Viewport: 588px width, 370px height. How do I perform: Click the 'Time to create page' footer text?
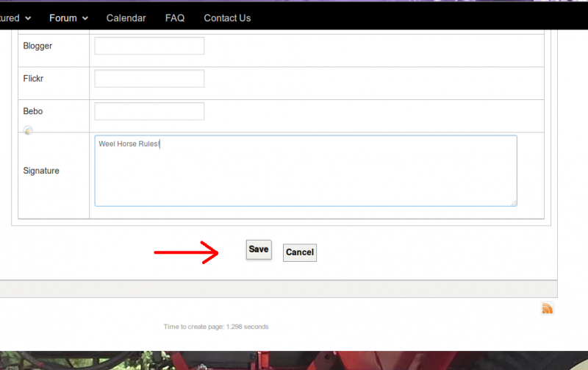coord(215,327)
